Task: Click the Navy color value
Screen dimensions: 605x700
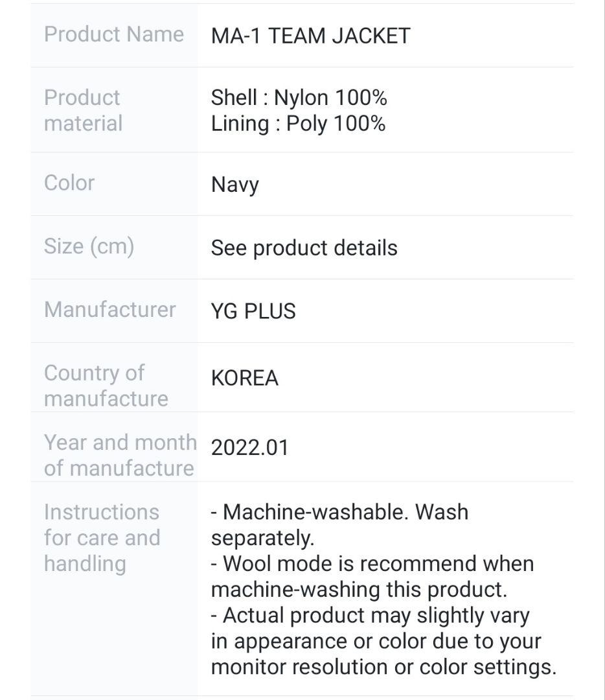Action: pos(234,185)
